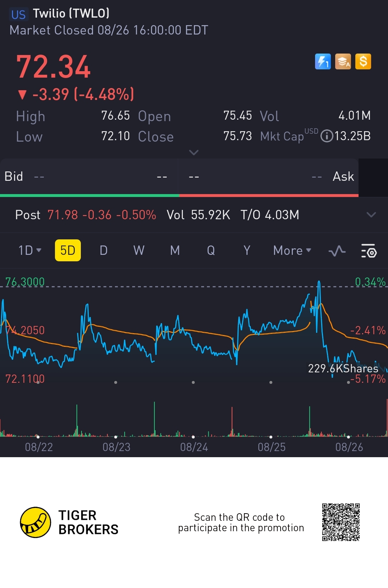Tap the 76.3000 chart high label
The image size is (388, 588).
point(25,282)
